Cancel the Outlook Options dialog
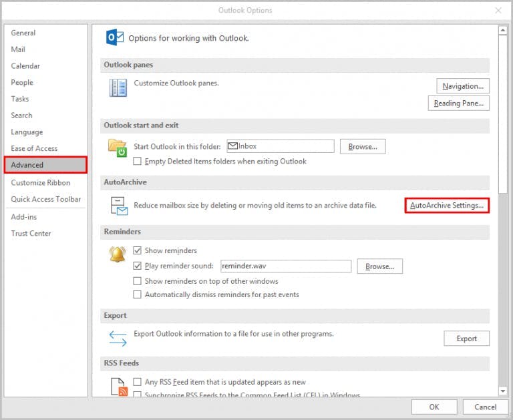The width and height of the screenshot is (513, 420). pyautogui.click(x=486, y=407)
